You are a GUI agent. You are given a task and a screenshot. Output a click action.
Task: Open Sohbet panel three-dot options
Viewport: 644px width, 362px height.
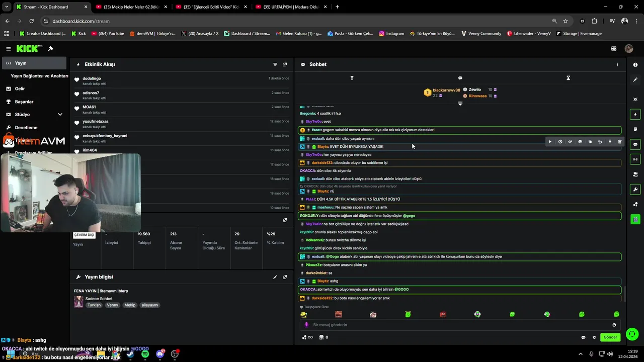(x=617, y=64)
